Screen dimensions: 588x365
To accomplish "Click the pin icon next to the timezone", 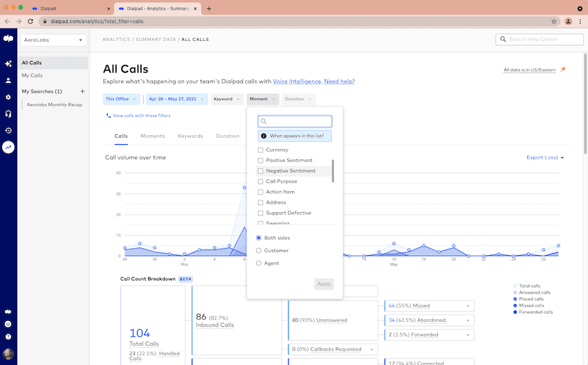I will [x=562, y=69].
